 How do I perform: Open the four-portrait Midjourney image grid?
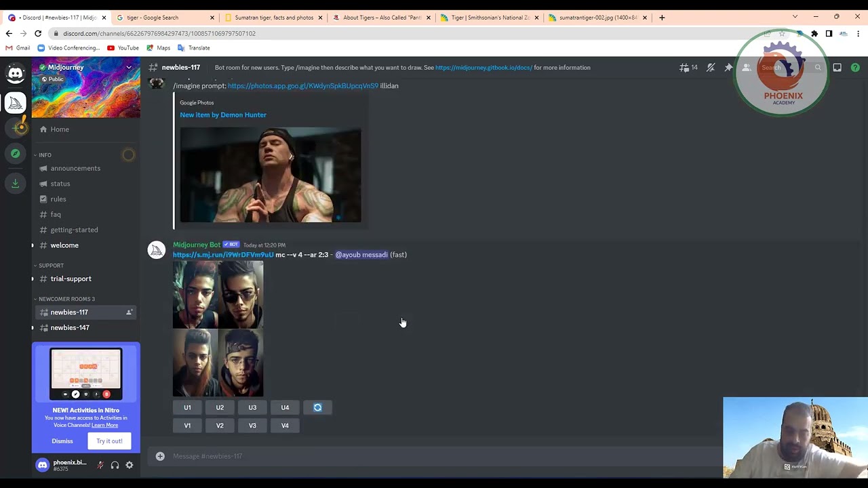pos(218,329)
